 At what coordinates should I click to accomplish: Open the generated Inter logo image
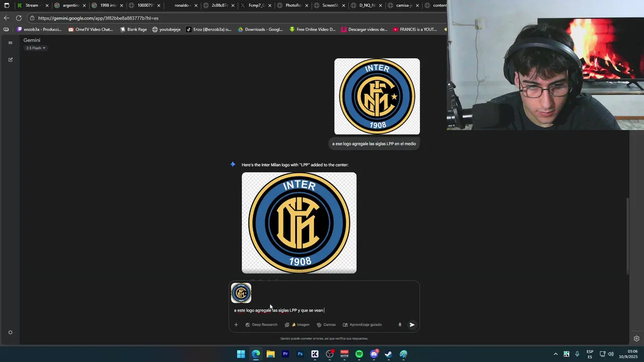(299, 223)
